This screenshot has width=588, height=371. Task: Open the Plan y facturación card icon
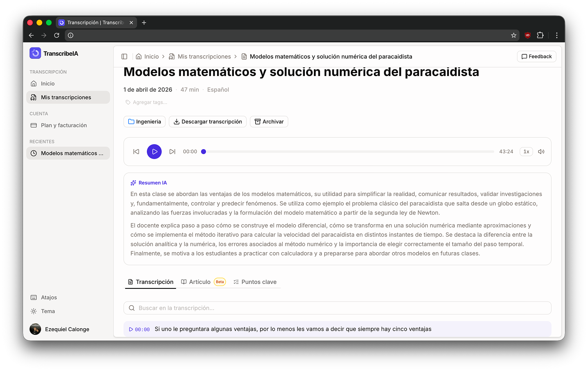pyautogui.click(x=34, y=125)
